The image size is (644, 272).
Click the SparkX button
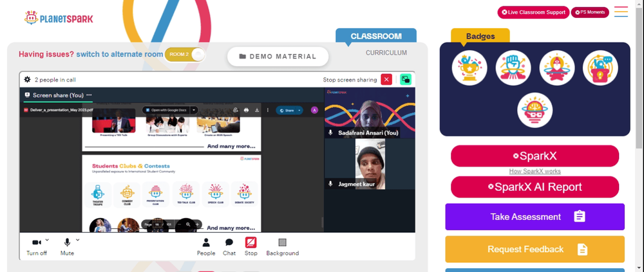point(535,156)
